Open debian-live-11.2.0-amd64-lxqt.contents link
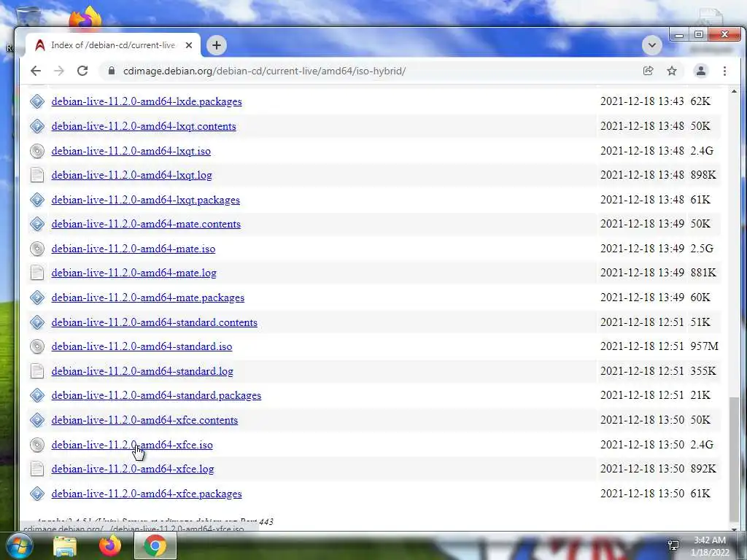 144,126
